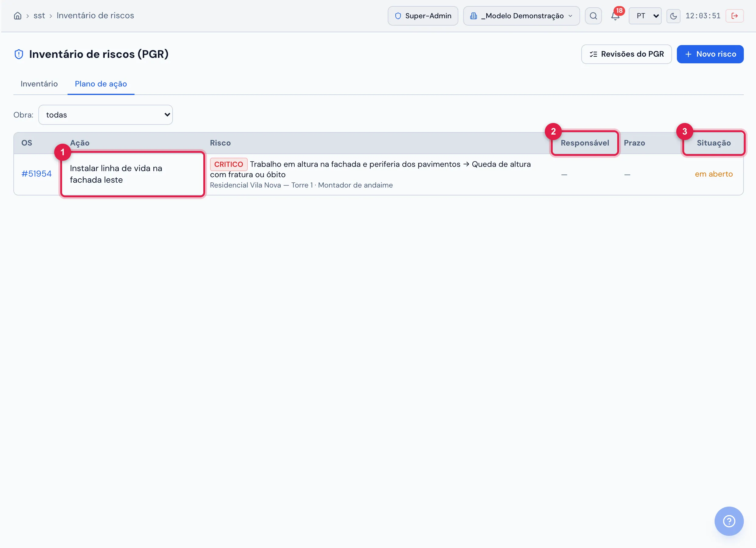Open Revisões do PGR

point(626,54)
